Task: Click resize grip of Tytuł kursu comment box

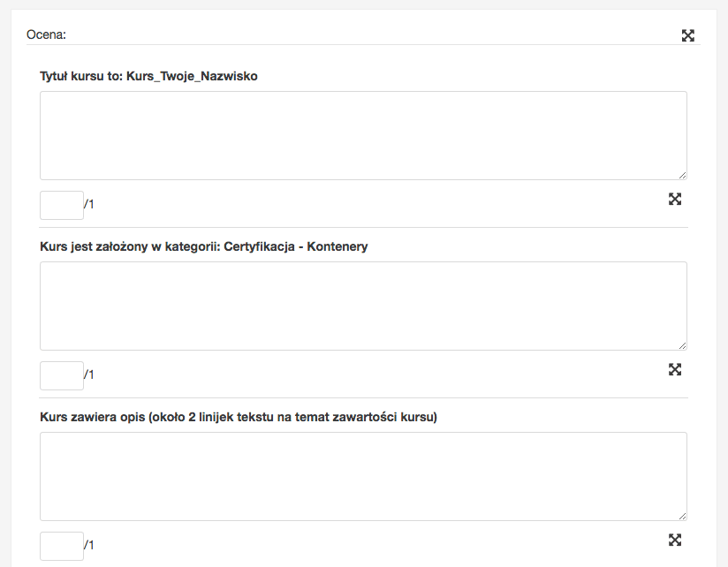Action: 682,175
